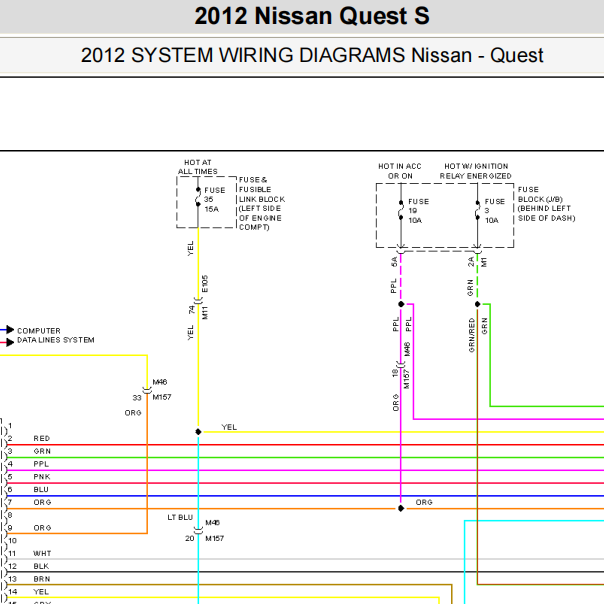
Task: Select the 'LT BLU' wire label
Action: coord(180,517)
